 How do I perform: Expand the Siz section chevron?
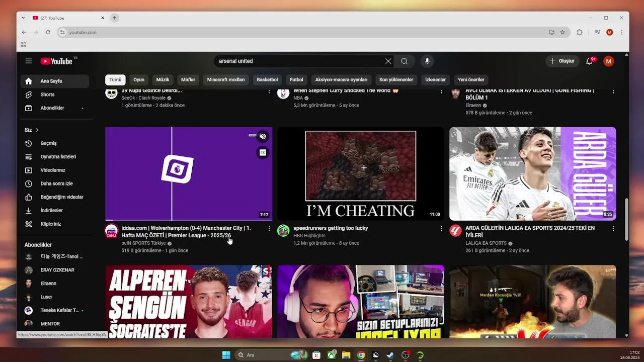(x=37, y=130)
